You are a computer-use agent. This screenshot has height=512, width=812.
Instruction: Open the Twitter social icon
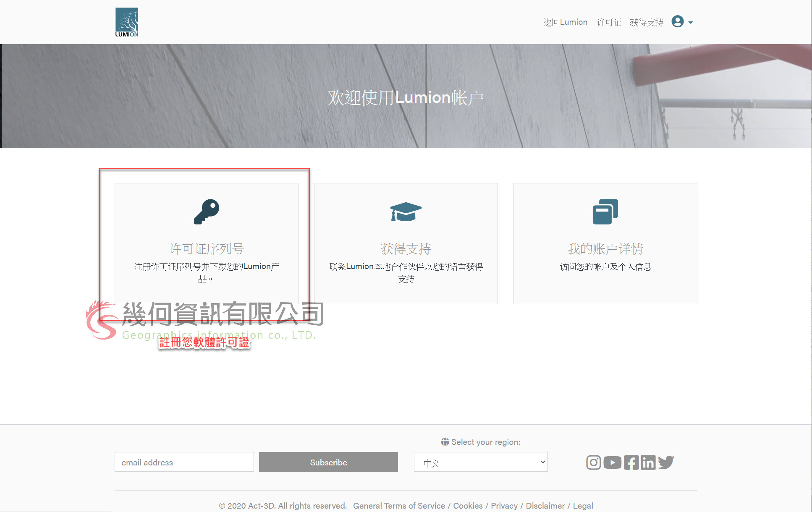666,462
